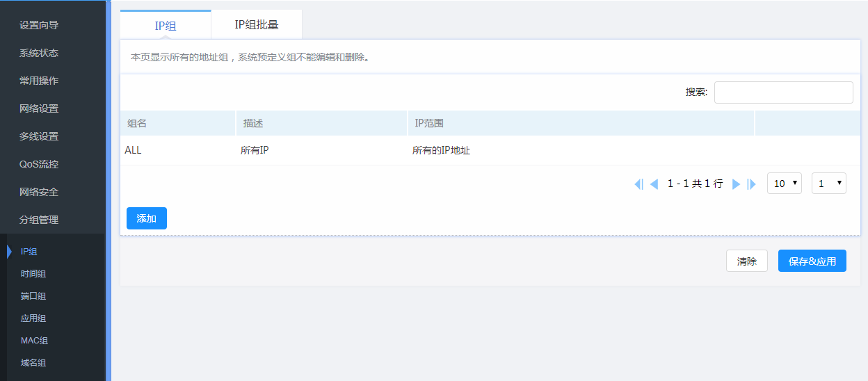Select MAC组 submenu item

coord(34,341)
